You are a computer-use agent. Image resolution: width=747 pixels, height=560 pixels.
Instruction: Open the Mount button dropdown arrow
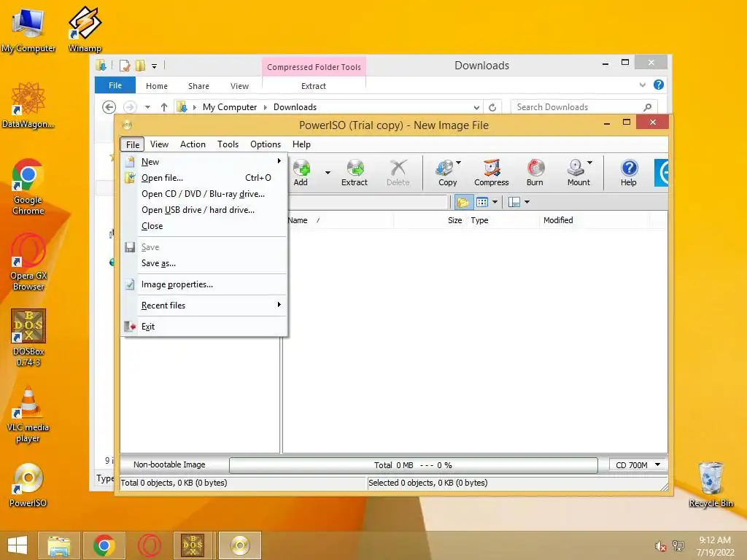(x=589, y=163)
